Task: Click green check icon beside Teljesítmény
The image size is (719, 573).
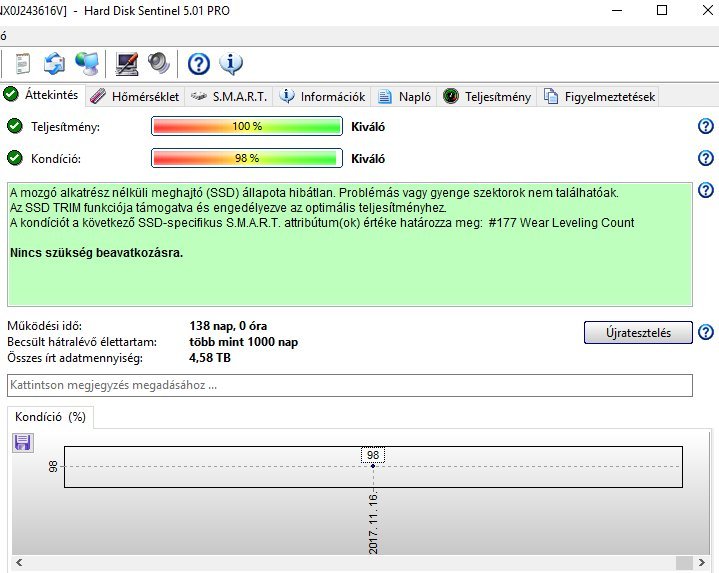Action: point(15,126)
